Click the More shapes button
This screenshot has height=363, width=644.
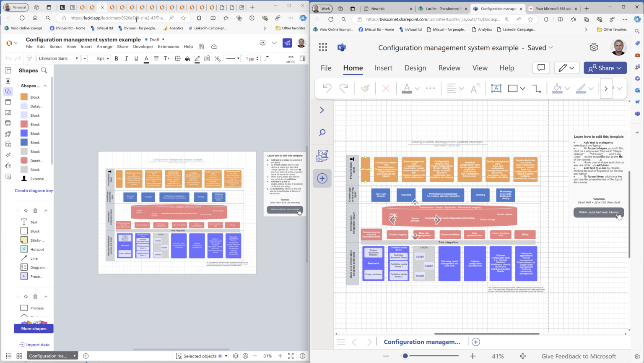[x=34, y=329]
